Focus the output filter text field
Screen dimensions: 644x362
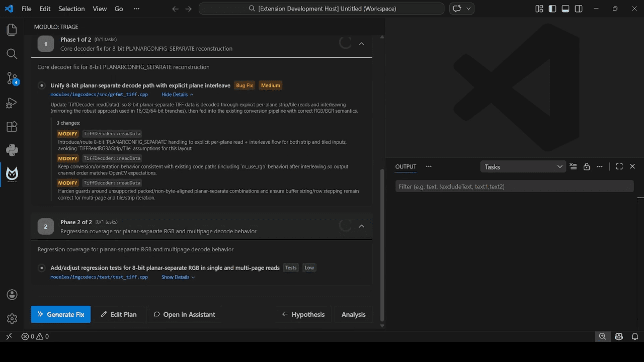[514, 187]
